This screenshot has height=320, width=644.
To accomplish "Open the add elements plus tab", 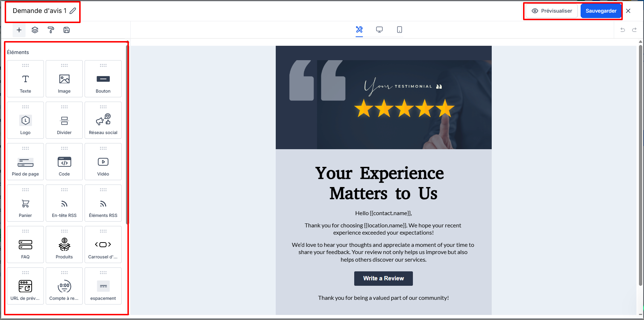I will [x=19, y=30].
